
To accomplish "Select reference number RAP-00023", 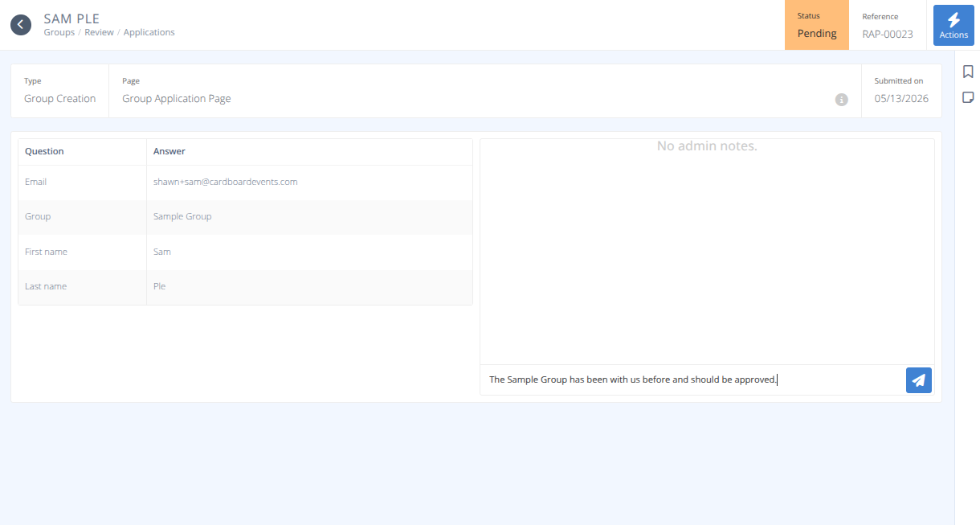I will pos(888,34).
